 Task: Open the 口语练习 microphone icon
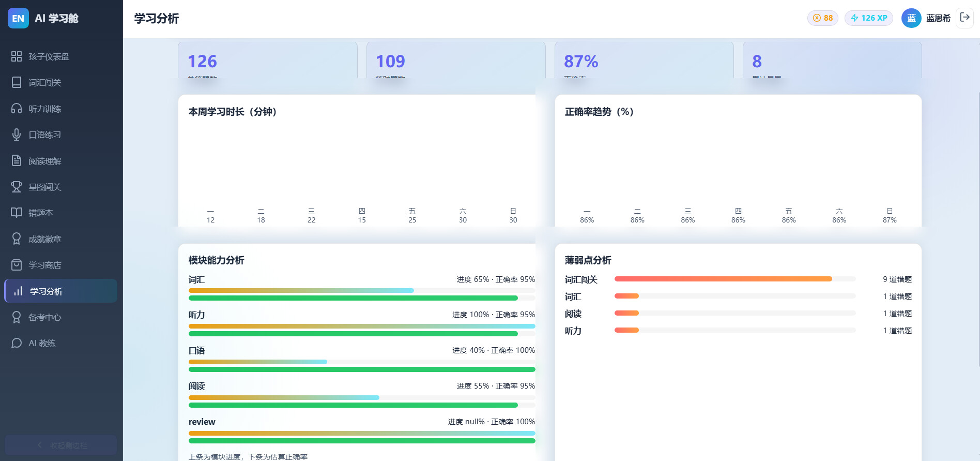[x=17, y=135]
